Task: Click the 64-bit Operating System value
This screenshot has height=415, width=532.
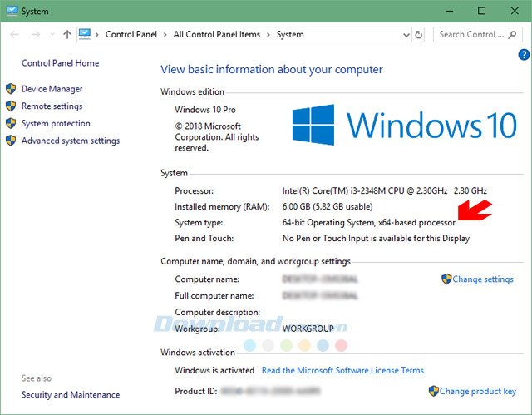Action: (x=369, y=223)
